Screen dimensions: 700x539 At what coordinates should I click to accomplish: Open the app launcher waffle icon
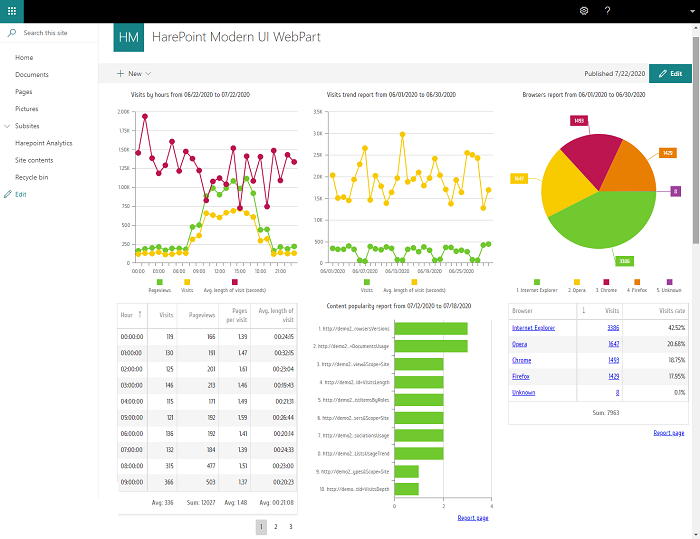tap(12, 11)
